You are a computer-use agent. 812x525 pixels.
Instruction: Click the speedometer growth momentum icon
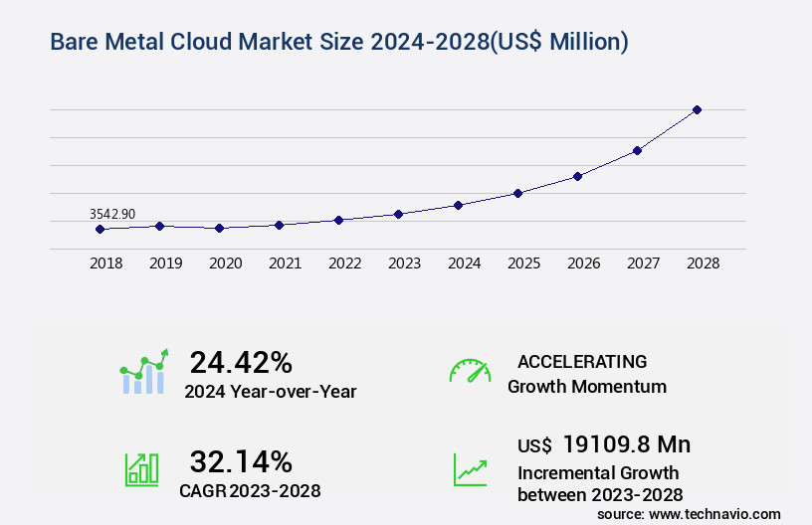[x=470, y=372]
